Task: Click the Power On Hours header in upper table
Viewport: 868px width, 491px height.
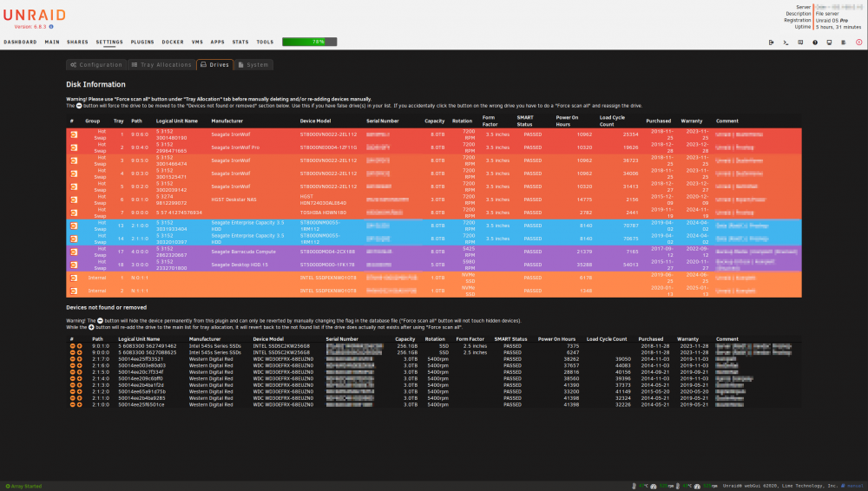Action: pos(567,121)
